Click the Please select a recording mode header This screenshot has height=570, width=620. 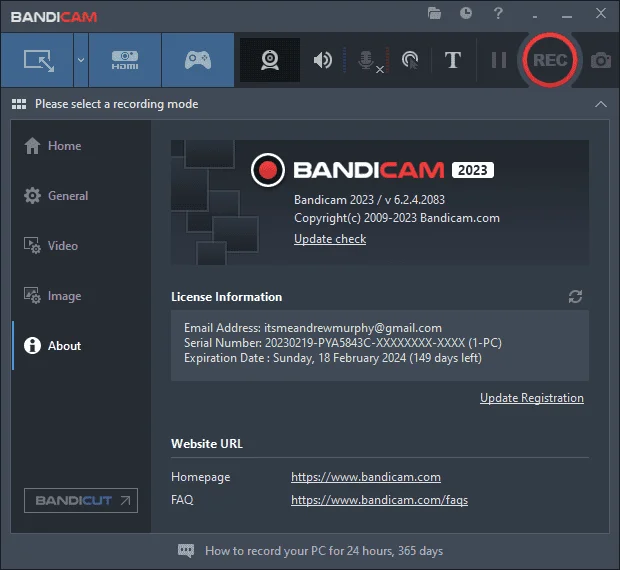point(117,104)
